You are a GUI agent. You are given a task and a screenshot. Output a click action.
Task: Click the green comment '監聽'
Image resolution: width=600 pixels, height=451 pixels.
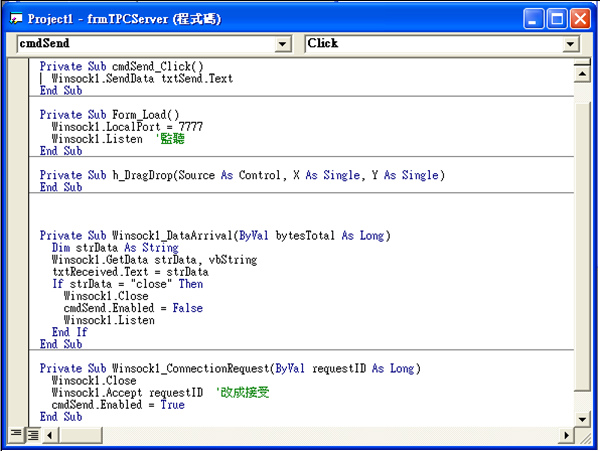172,138
